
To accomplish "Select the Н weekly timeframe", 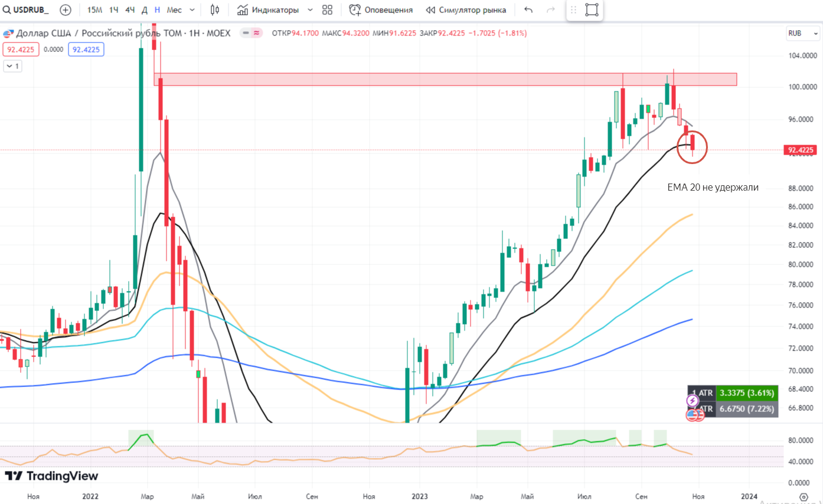I will (x=157, y=10).
